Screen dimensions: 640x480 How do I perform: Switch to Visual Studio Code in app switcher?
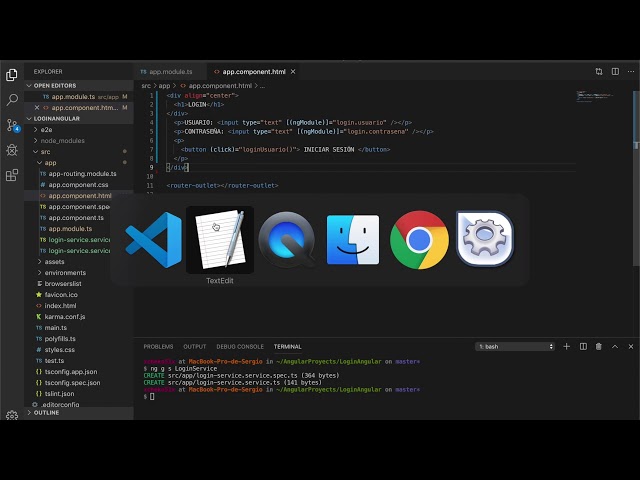pos(153,240)
